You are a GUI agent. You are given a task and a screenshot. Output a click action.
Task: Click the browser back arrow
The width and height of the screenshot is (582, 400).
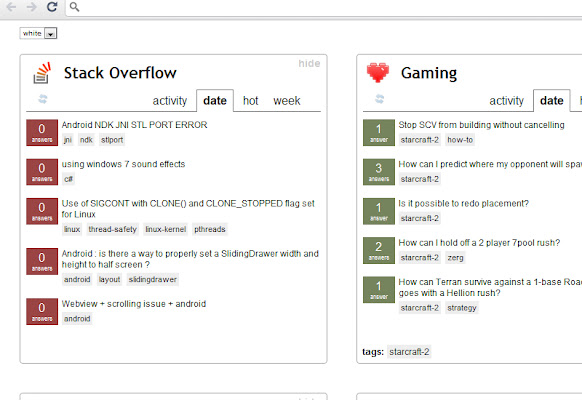[11, 7]
